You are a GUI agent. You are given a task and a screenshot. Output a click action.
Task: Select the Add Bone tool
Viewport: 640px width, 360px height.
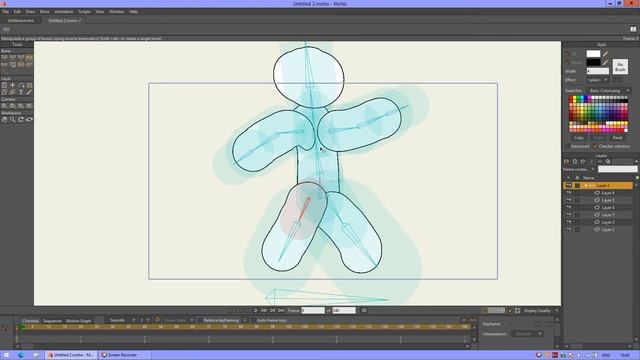21,58
